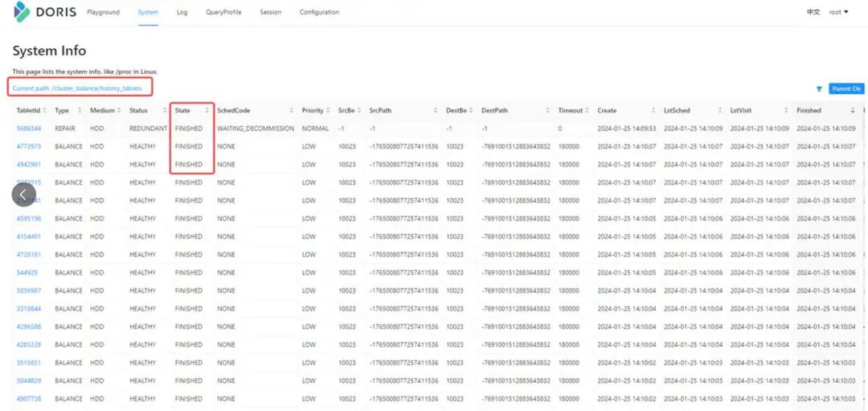Image resolution: width=868 pixels, height=411 pixels.
Task: Sort the Timeout column
Action: 587,111
